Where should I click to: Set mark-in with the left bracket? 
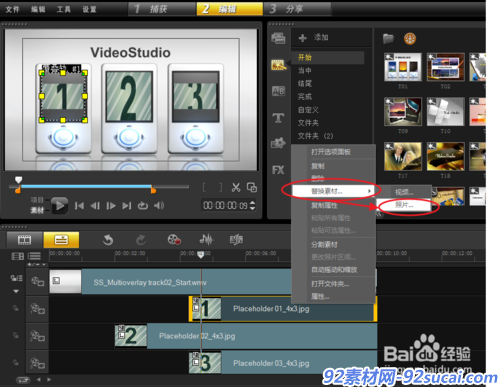(204, 187)
